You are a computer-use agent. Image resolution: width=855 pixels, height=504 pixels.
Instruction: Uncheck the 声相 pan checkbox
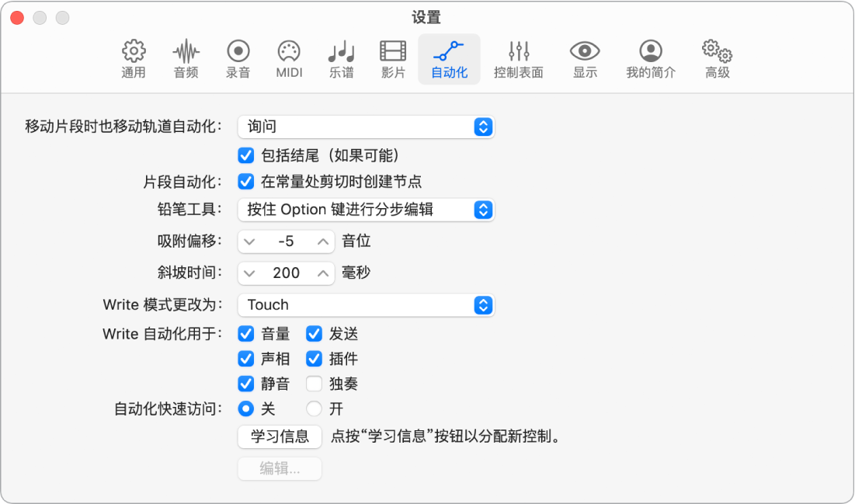coord(246,358)
